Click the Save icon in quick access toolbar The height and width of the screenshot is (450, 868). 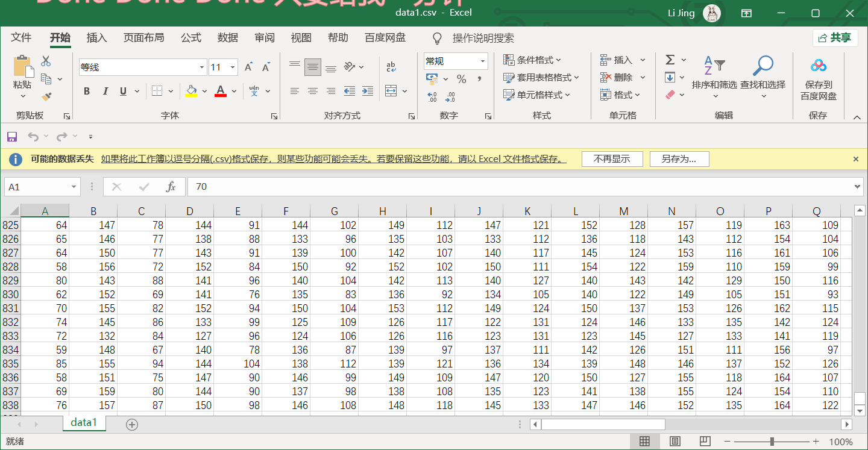[x=12, y=137]
